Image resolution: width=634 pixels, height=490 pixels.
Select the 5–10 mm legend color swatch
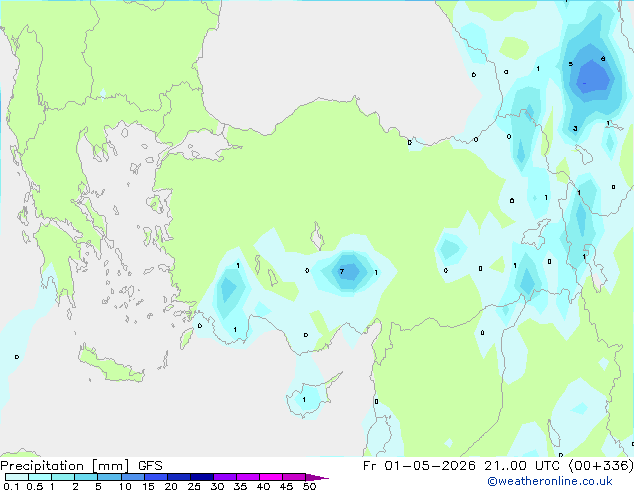coord(109,477)
